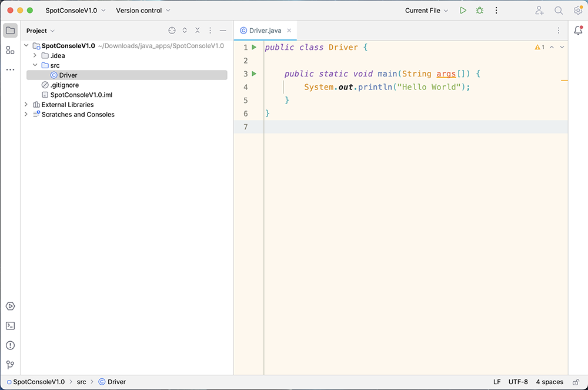Click the Run button in the top toolbar
Screen dimensions: 588x390
(463, 11)
